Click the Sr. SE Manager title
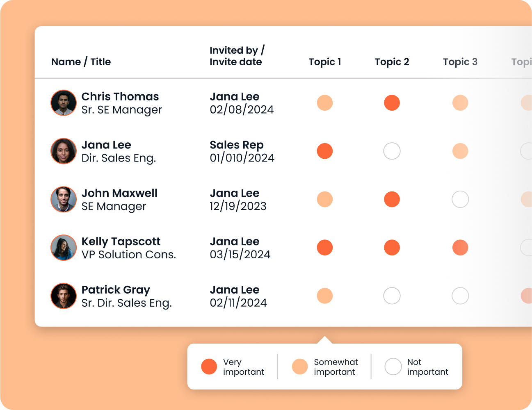The width and height of the screenshot is (532, 410). pos(122,110)
